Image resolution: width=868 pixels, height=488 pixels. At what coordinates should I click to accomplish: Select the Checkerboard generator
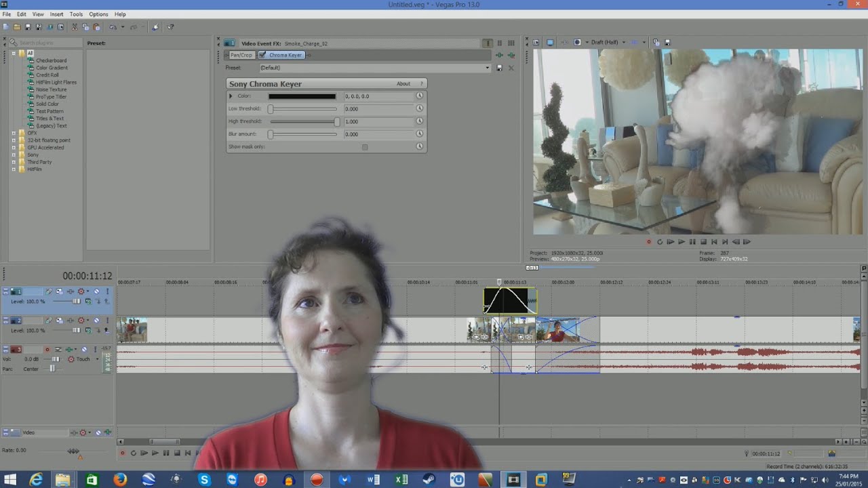tap(51, 60)
